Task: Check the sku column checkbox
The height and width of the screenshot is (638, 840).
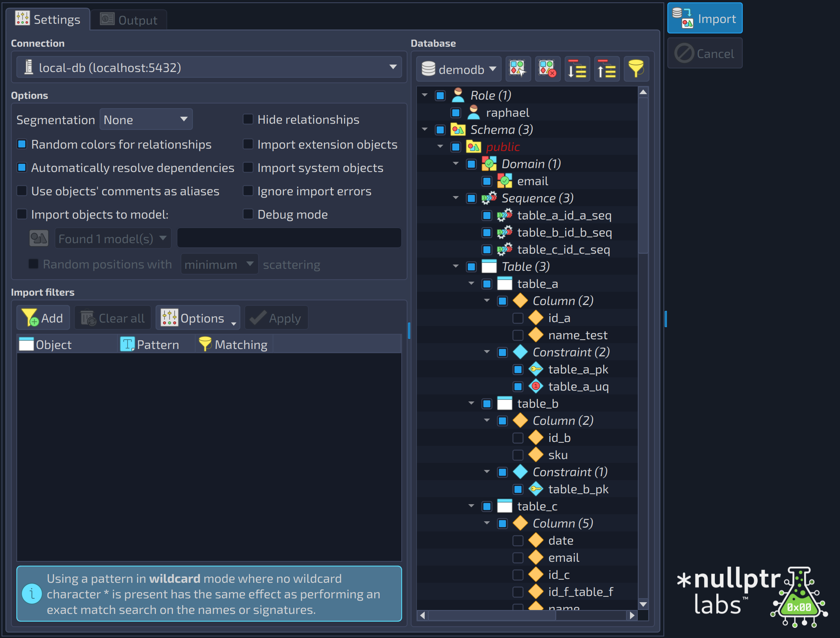Action: point(518,455)
